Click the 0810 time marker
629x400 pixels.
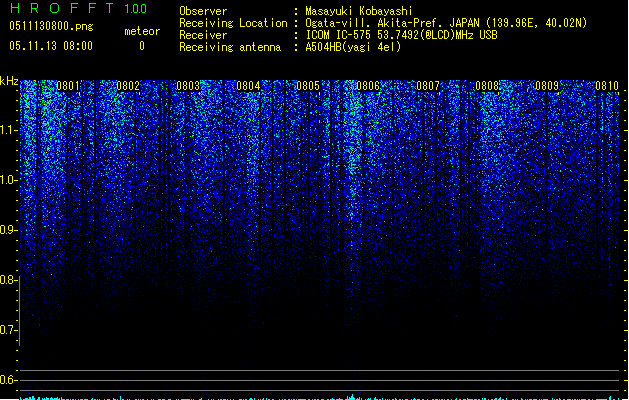point(607,86)
